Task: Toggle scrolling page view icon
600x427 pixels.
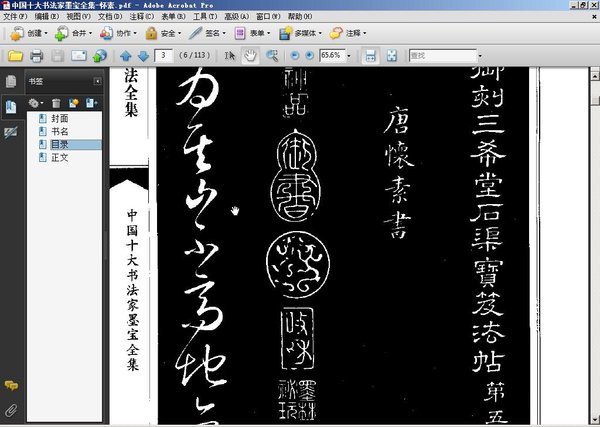Action: pos(370,56)
